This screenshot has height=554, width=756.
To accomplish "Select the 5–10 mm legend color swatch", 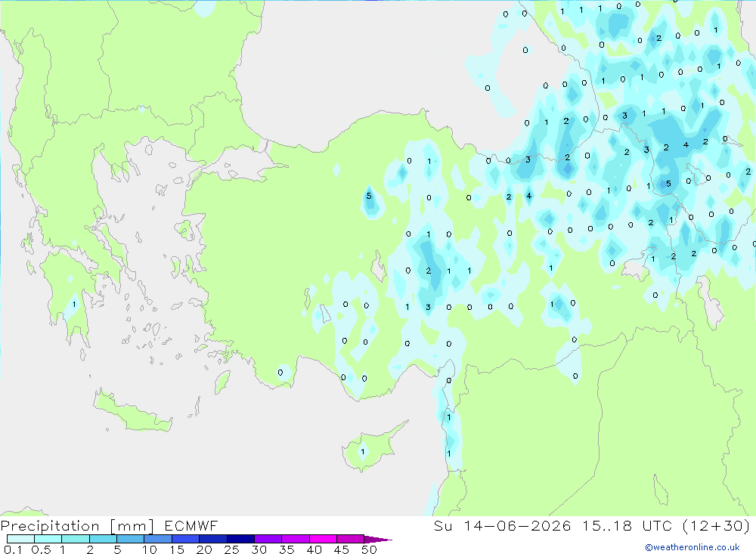I will click(x=130, y=539).
